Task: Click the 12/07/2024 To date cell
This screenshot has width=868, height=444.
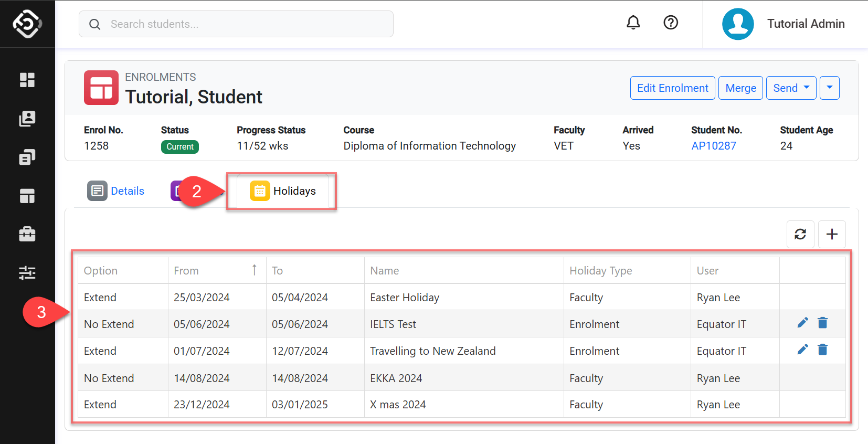Action: pos(315,351)
